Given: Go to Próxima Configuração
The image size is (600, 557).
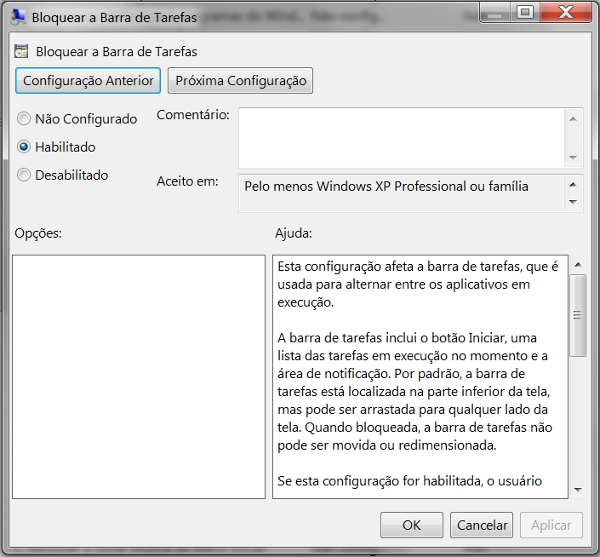Looking at the screenshot, I should [x=240, y=81].
